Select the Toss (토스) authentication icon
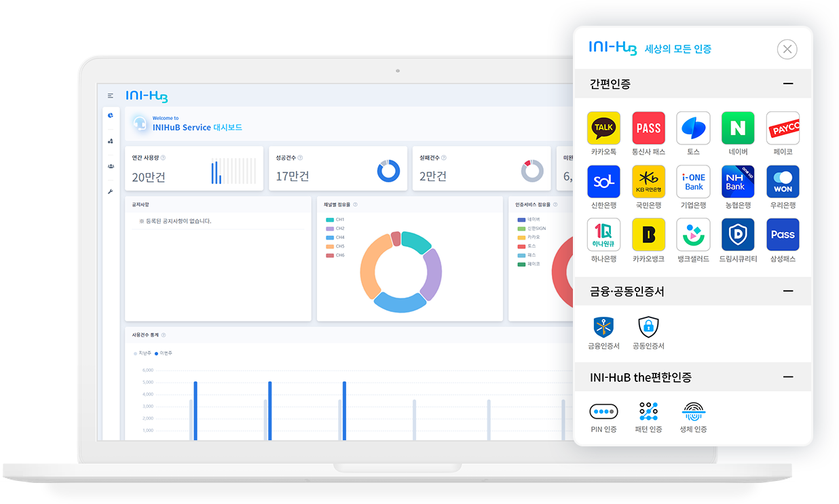 [693, 128]
